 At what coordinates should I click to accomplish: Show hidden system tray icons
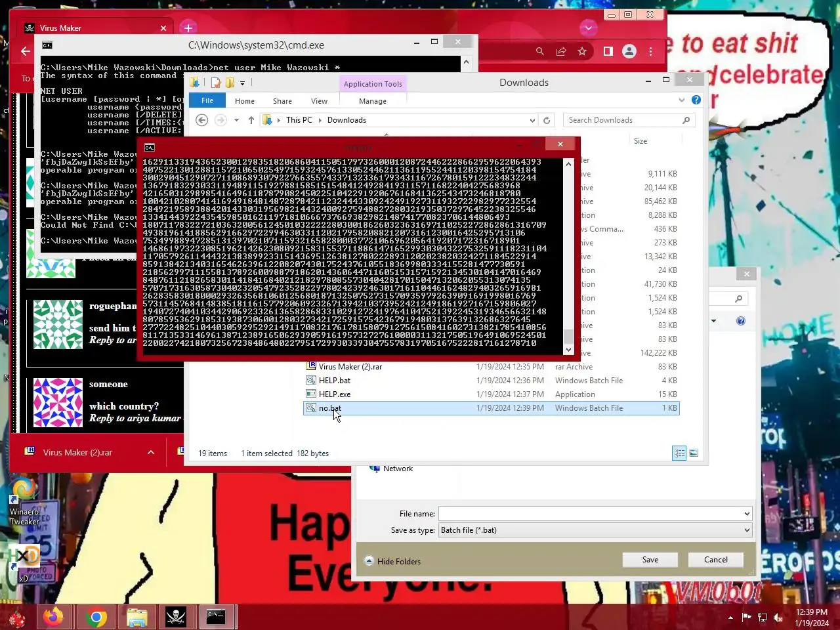[x=730, y=618]
